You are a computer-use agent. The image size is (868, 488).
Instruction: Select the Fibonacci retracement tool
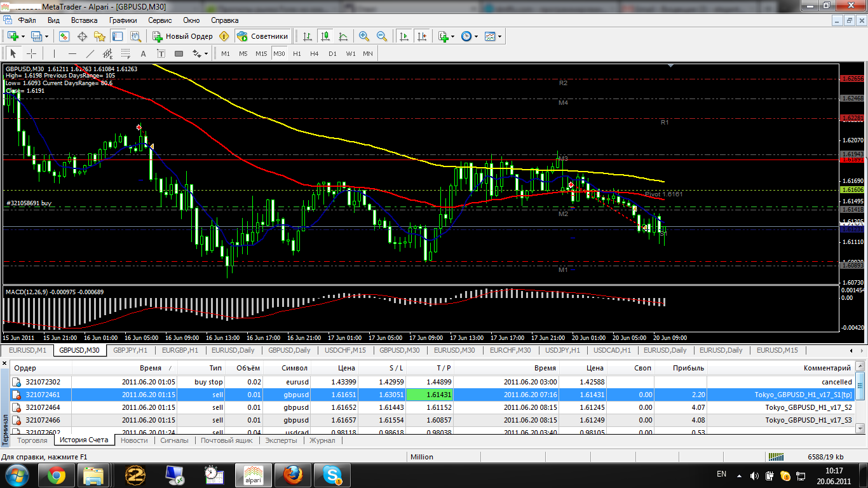click(126, 53)
